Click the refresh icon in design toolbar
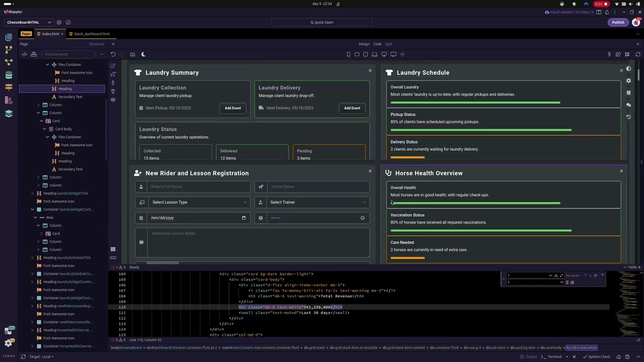This screenshot has width=644, height=362. click(637, 54)
